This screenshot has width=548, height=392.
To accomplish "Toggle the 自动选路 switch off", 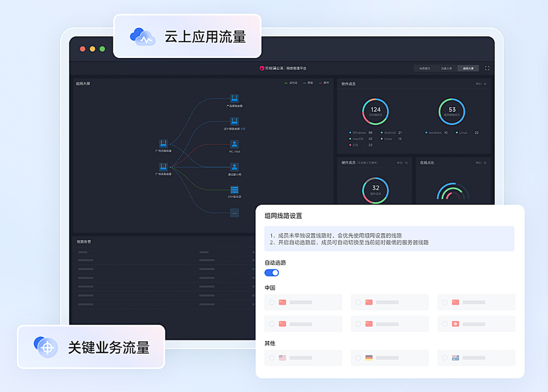I will 272,272.
